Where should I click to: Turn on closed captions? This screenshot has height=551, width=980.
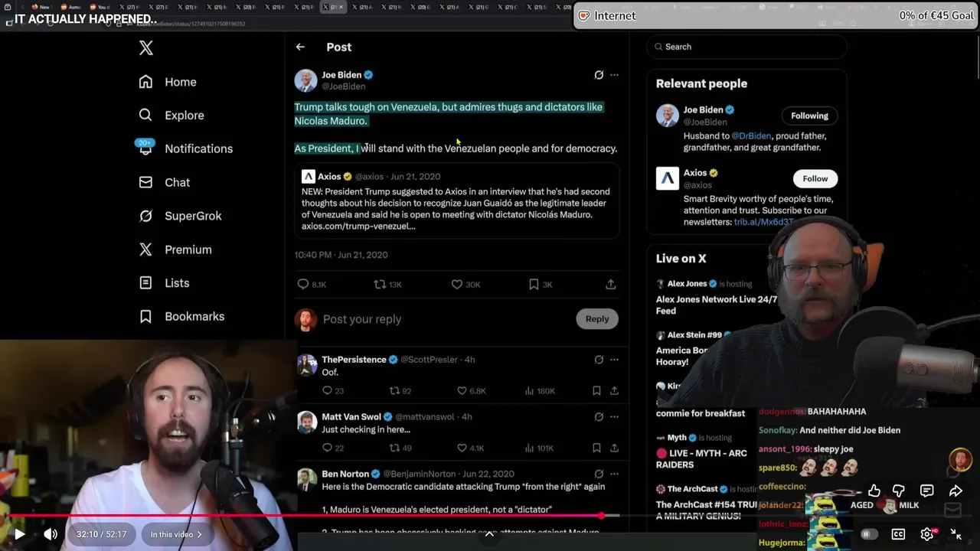coord(898,534)
